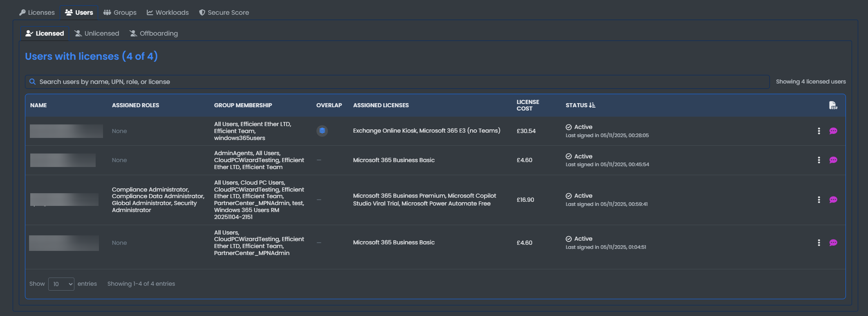Click group cell containing 'windows365users'
868x316 pixels.
coord(253,131)
